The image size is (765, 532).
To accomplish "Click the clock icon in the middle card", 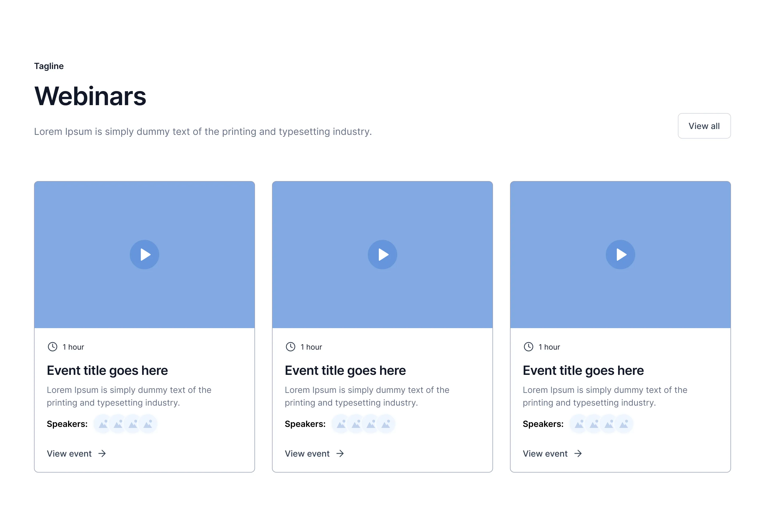I will tap(290, 346).
